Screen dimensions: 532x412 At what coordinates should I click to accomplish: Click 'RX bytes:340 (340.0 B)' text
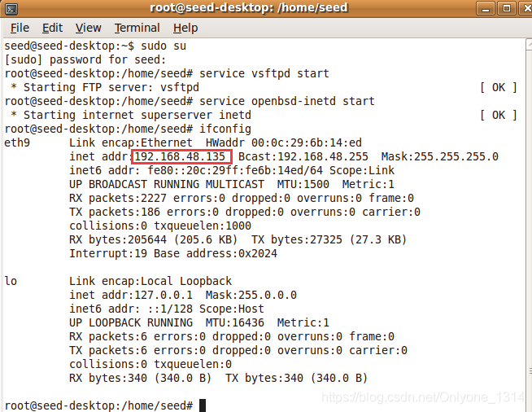(x=141, y=378)
